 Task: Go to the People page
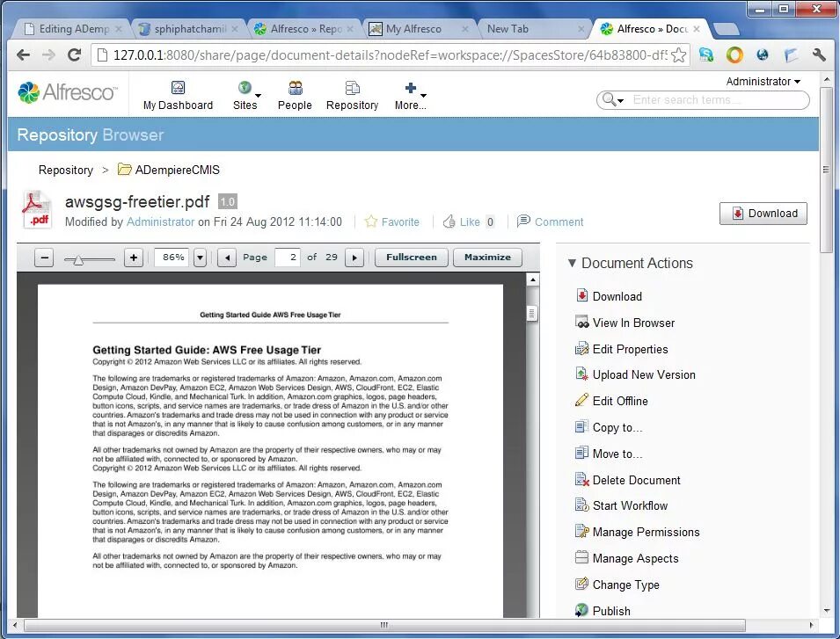pos(295,95)
